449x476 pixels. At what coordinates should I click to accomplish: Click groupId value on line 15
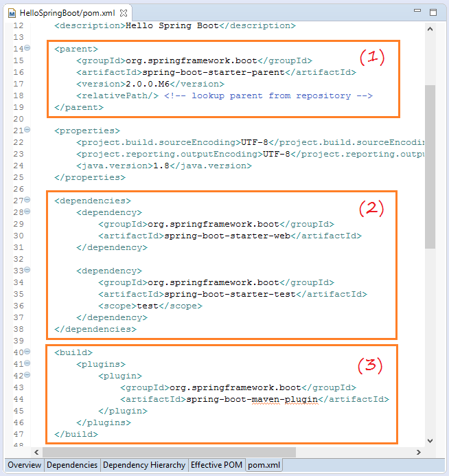192,60
